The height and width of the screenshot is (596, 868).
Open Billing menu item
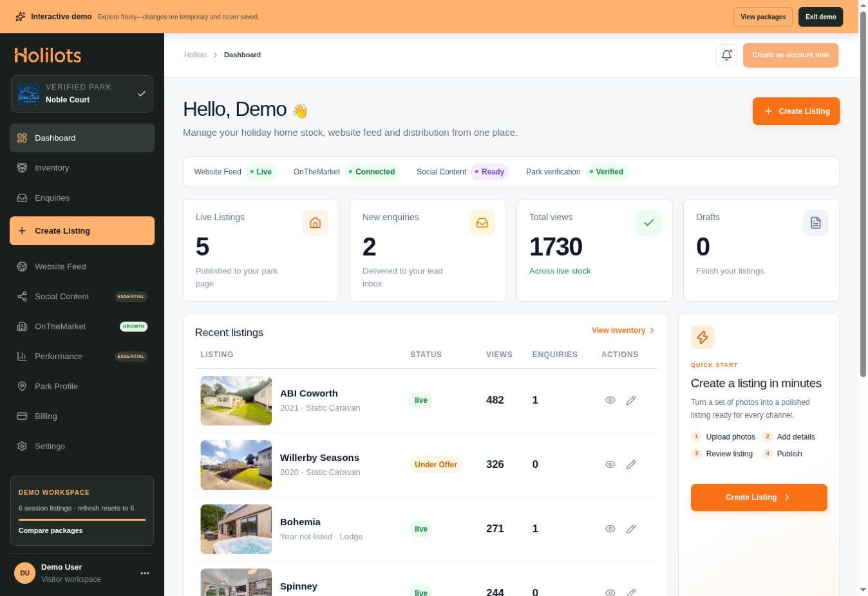tap(82, 416)
